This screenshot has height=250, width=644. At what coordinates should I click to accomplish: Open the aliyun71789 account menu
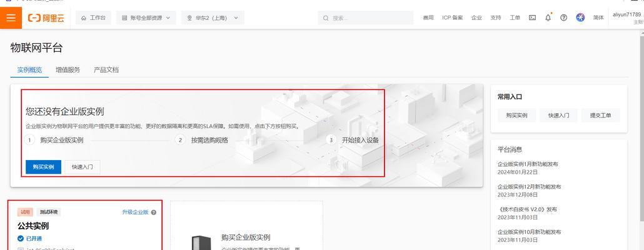[x=628, y=17]
